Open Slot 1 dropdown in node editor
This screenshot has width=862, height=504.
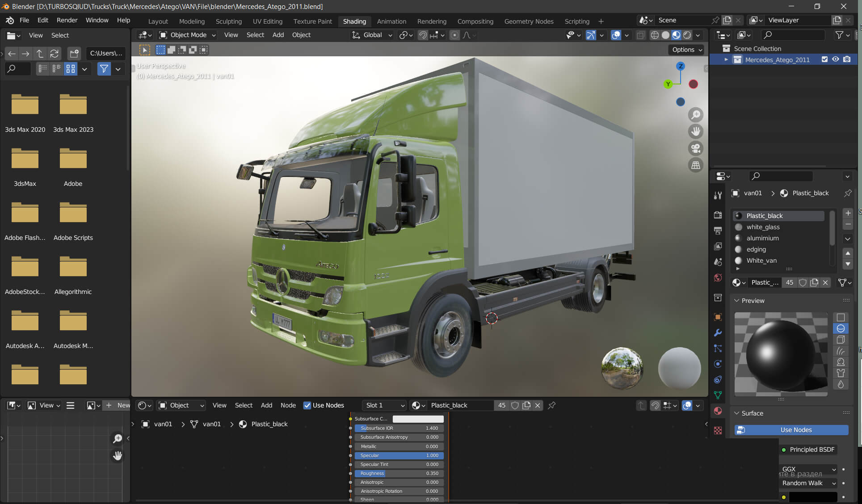(384, 405)
